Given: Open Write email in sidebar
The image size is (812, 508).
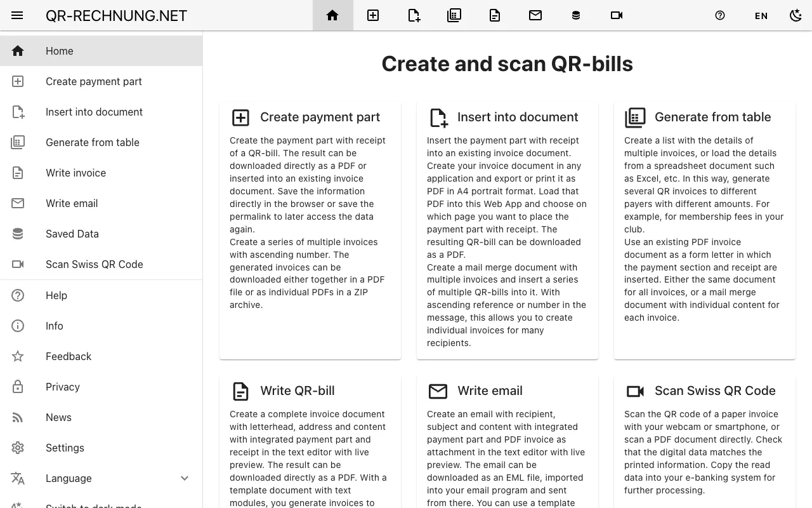Looking at the screenshot, I should (x=101, y=203).
